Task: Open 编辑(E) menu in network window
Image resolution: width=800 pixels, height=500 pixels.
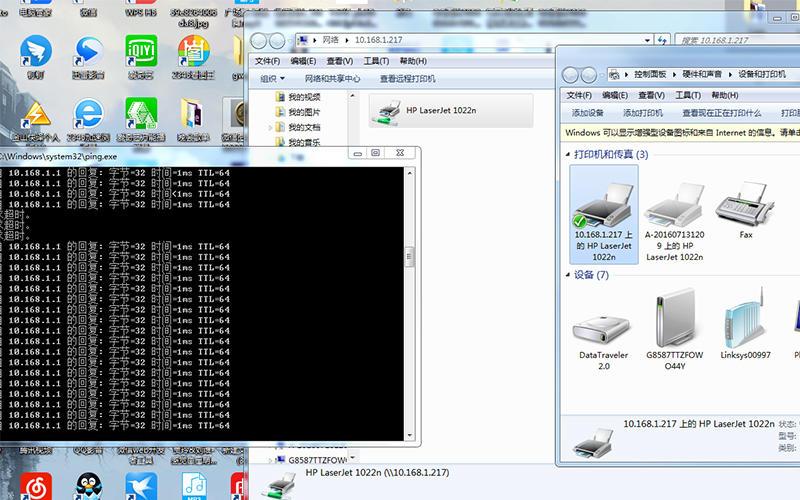Action: click(x=303, y=61)
